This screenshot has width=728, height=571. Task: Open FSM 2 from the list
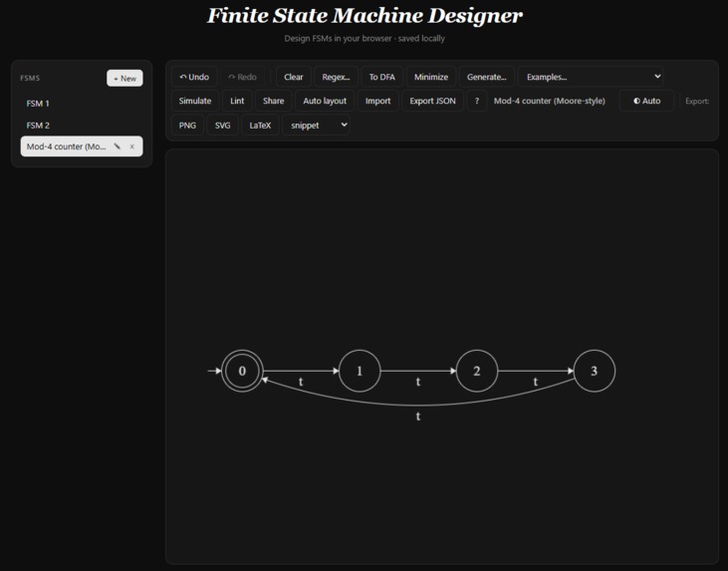[82, 125]
